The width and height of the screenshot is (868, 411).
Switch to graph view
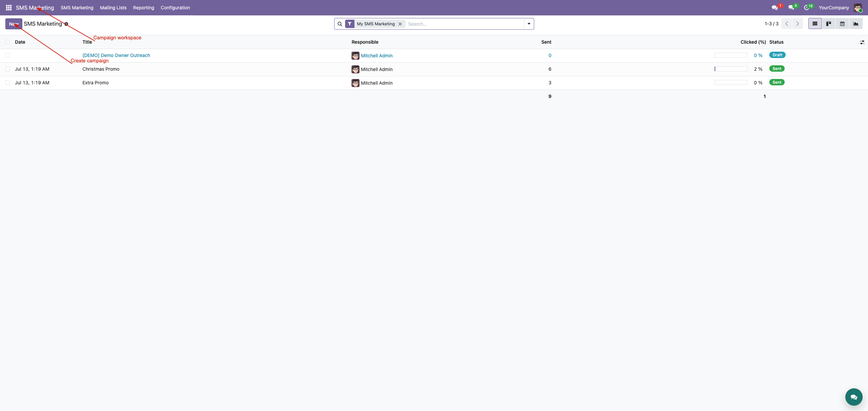856,24
